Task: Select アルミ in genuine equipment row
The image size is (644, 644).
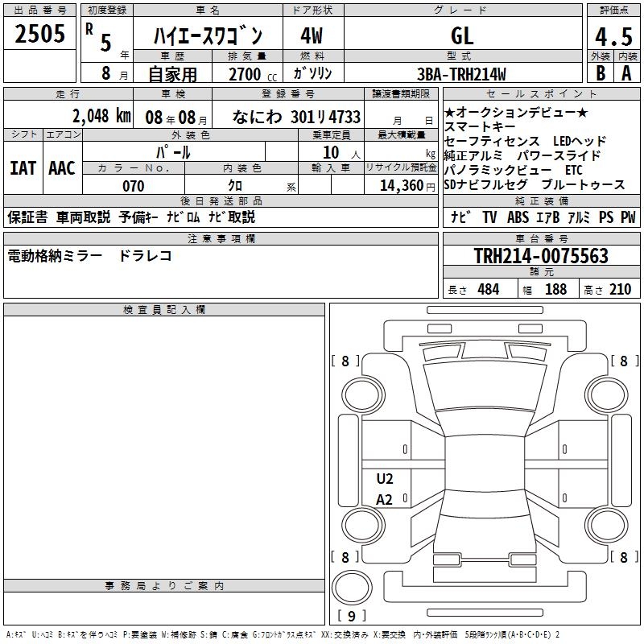Action: coord(579,217)
